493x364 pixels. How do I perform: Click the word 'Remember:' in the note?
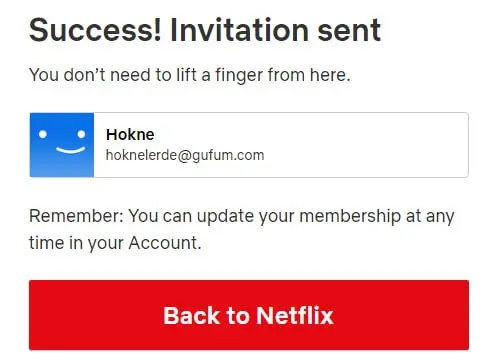[76, 216]
